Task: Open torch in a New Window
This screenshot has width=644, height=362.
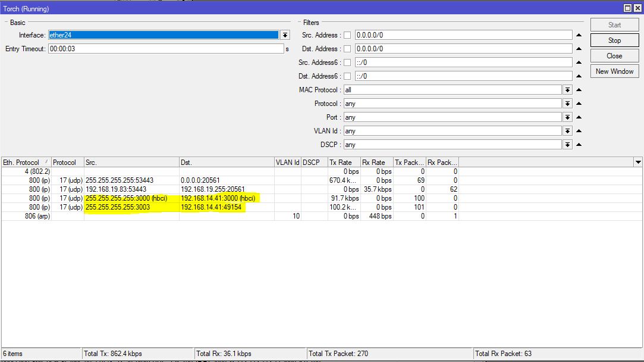Action: [614, 71]
